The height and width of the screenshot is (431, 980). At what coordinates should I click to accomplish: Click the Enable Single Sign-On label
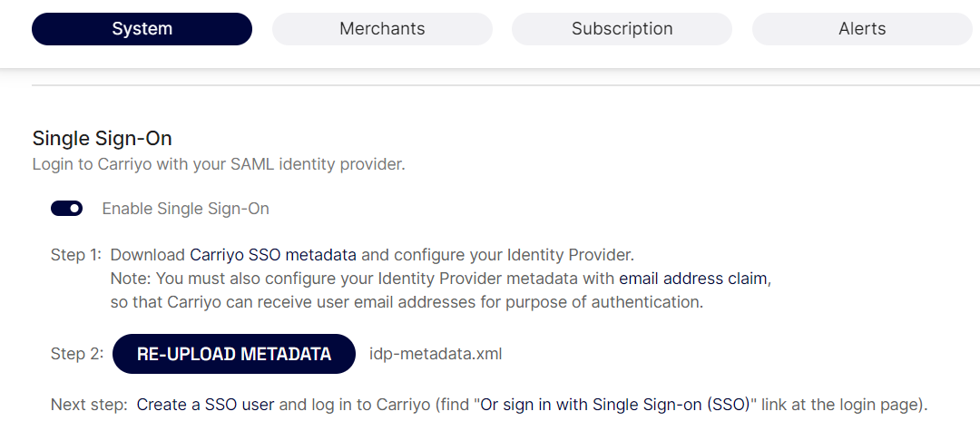186,209
